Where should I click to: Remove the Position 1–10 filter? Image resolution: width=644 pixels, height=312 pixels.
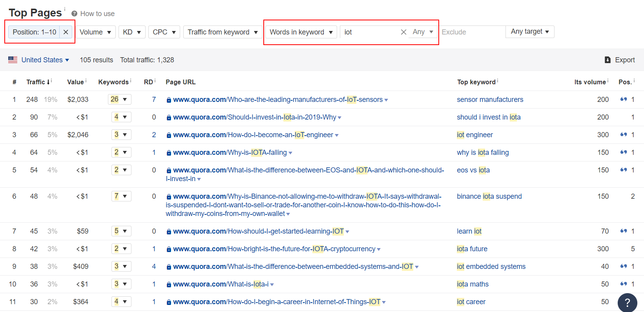click(66, 32)
